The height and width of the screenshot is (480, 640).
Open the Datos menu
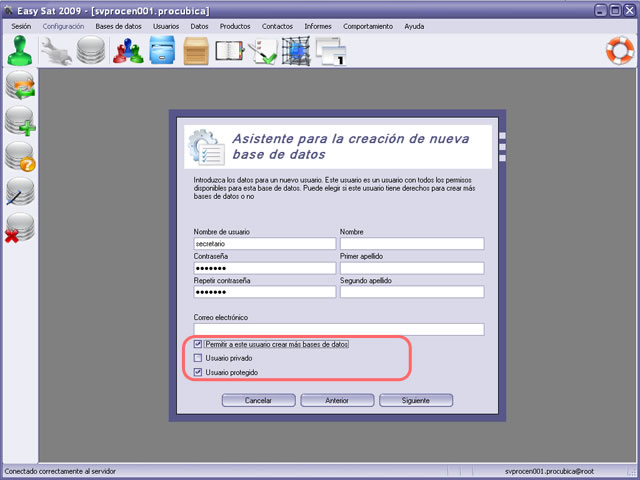199,26
